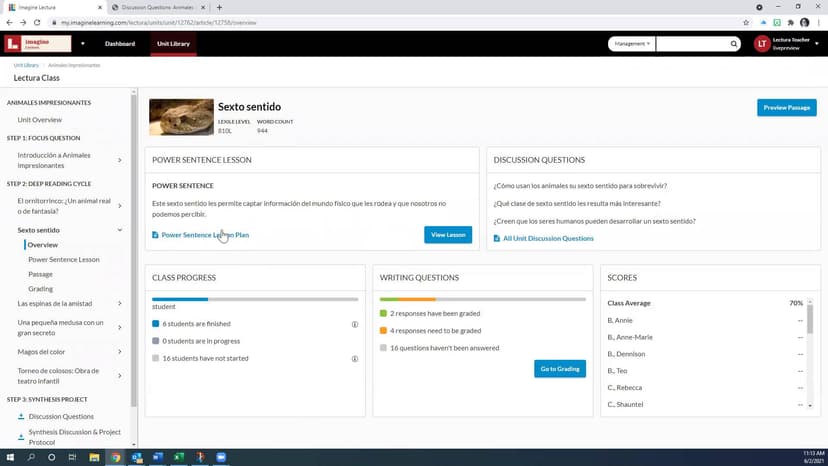Click the search magnifier icon
Image resolution: width=828 pixels, height=466 pixels.
click(734, 44)
